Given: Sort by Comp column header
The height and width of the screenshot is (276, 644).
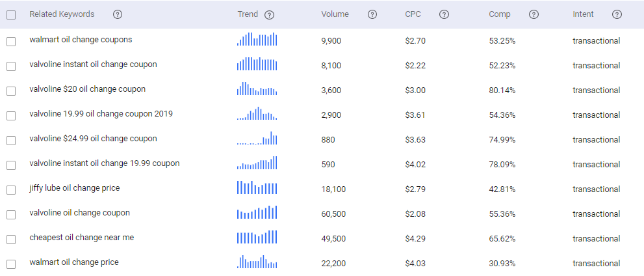Looking at the screenshot, I should 500,14.
